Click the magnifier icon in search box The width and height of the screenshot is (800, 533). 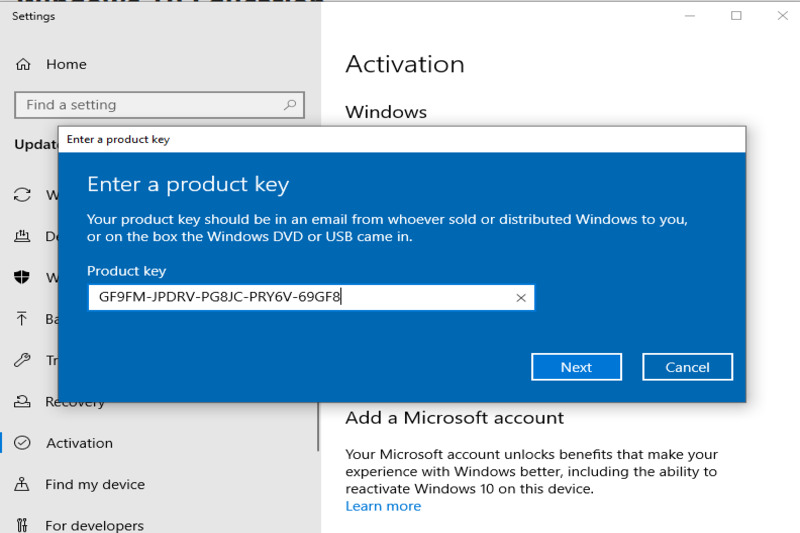[290, 105]
